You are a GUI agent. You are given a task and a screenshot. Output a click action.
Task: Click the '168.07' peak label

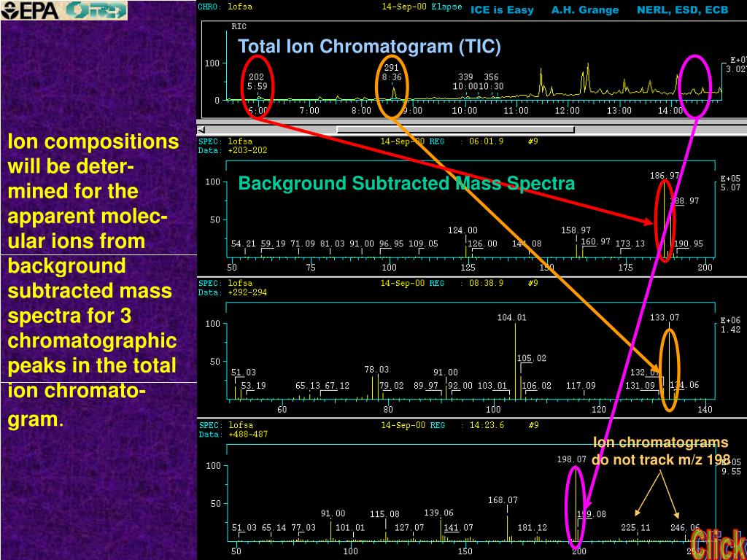[503, 500]
